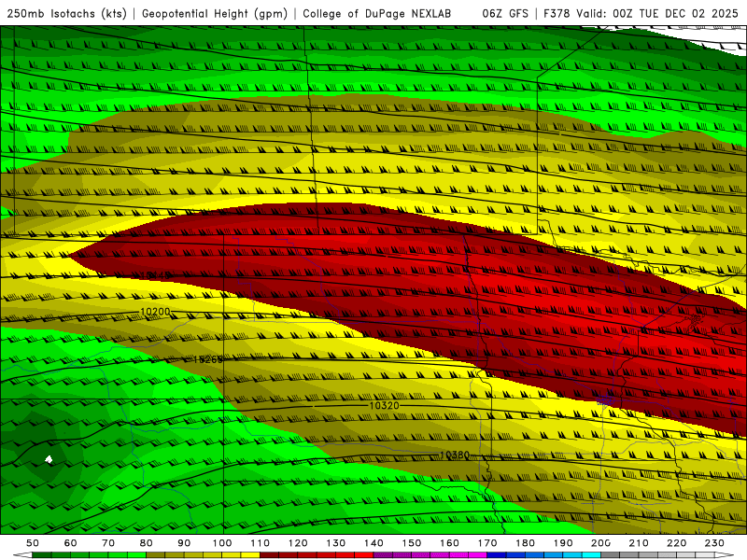The image size is (747, 560).
Task: Click the 'College of DuPage NEXLAB' label
Action: click(x=377, y=14)
